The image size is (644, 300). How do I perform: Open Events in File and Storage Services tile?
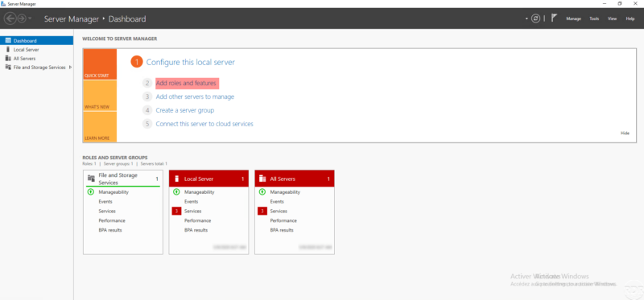point(105,202)
